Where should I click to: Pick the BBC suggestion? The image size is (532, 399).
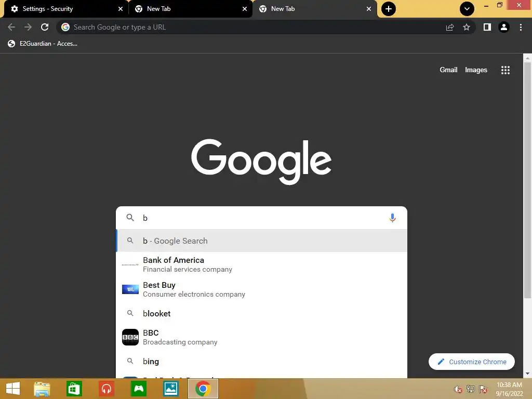(x=262, y=337)
